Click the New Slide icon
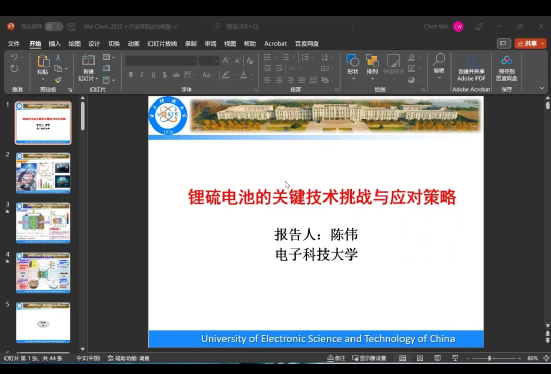 coord(88,60)
